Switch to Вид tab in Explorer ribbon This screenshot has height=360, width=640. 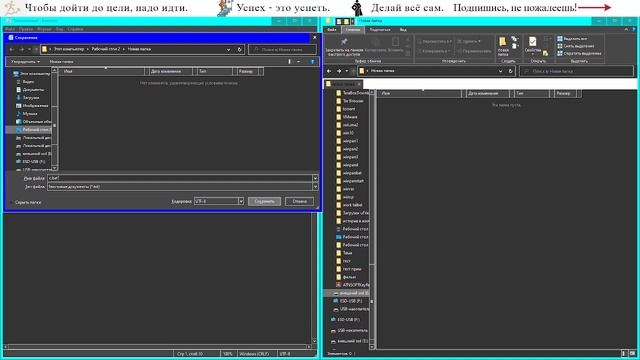pos(403,30)
